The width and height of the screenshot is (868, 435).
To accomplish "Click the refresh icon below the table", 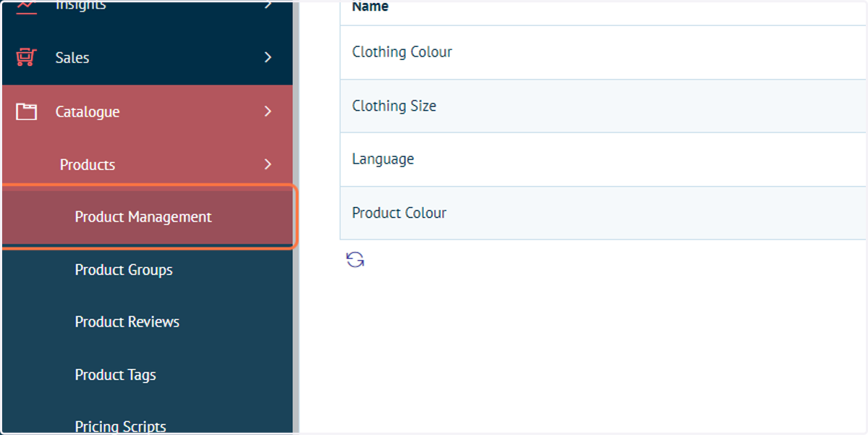I will click(x=355, y=260).
